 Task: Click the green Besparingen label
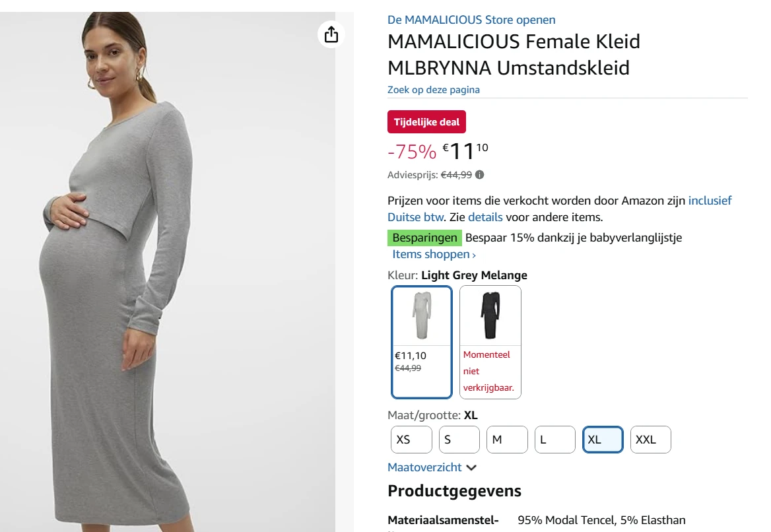pos(424,237)
